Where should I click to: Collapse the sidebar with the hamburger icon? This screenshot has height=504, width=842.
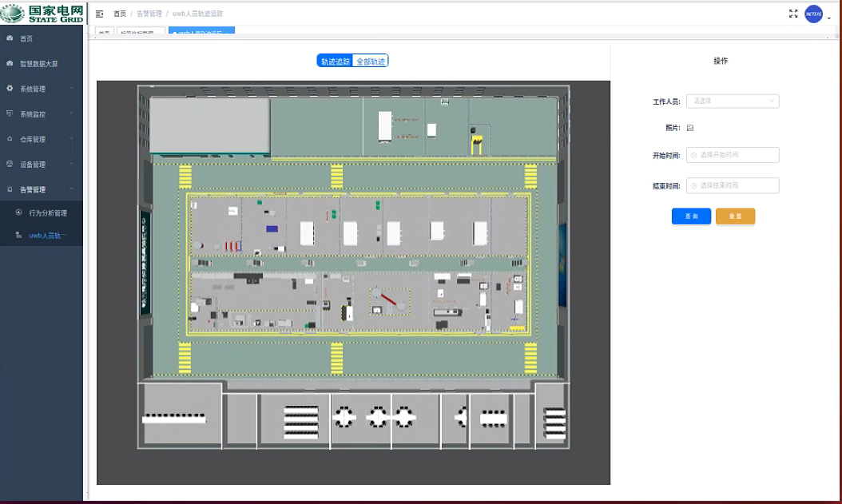(x=100, y=14)
